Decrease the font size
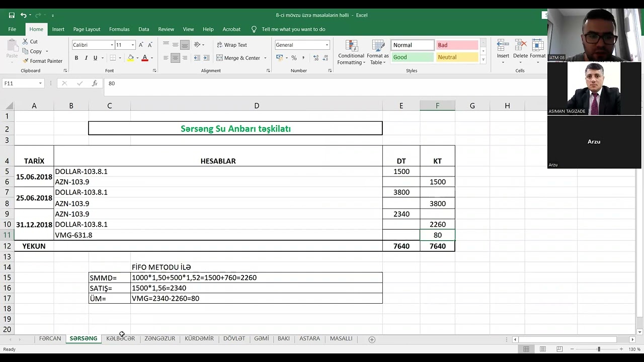644x362 pixels. click(150, 45)
